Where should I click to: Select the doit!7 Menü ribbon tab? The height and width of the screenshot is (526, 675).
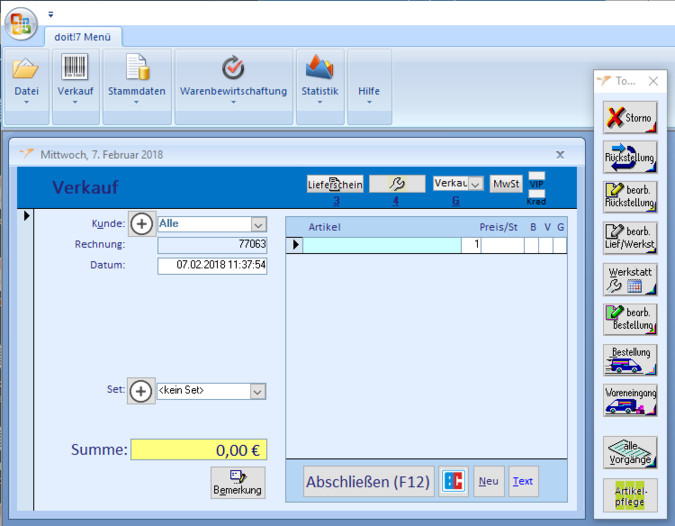(x=83, y=37)
